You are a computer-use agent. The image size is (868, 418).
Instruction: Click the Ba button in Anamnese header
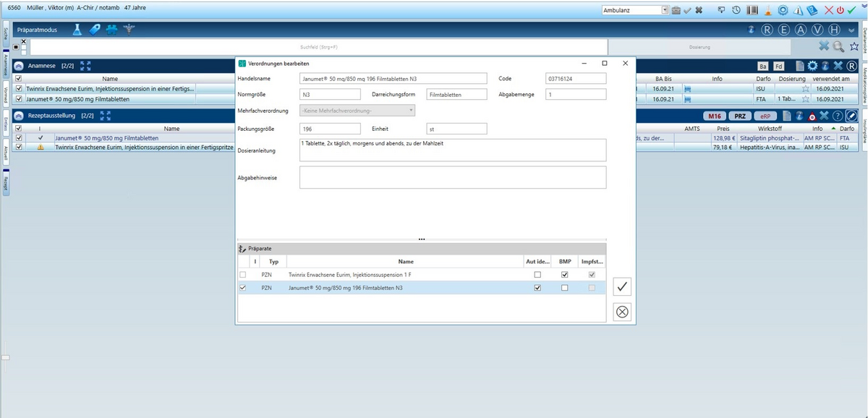pyautogui.click(x=763, y=66)
